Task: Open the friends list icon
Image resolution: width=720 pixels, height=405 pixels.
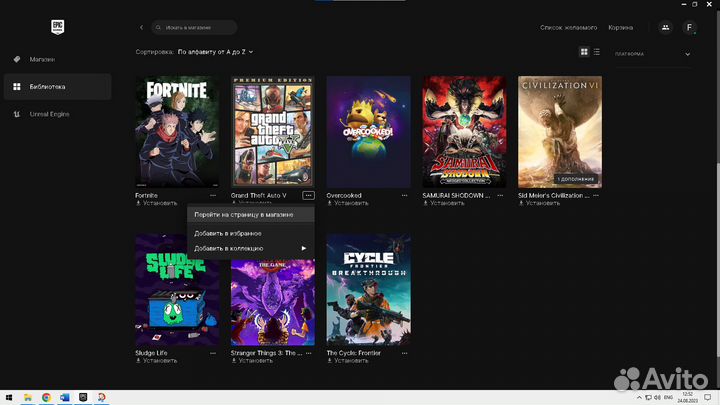Action: (x=665, y=28)
